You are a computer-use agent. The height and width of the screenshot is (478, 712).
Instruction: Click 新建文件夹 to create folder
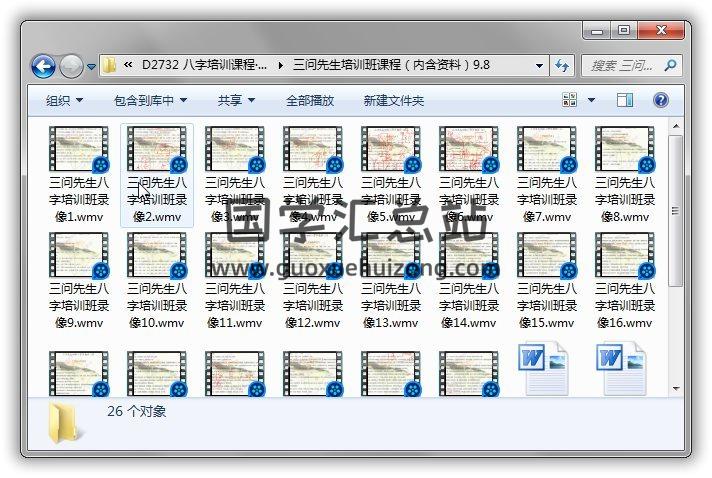(x=394, y=100)
